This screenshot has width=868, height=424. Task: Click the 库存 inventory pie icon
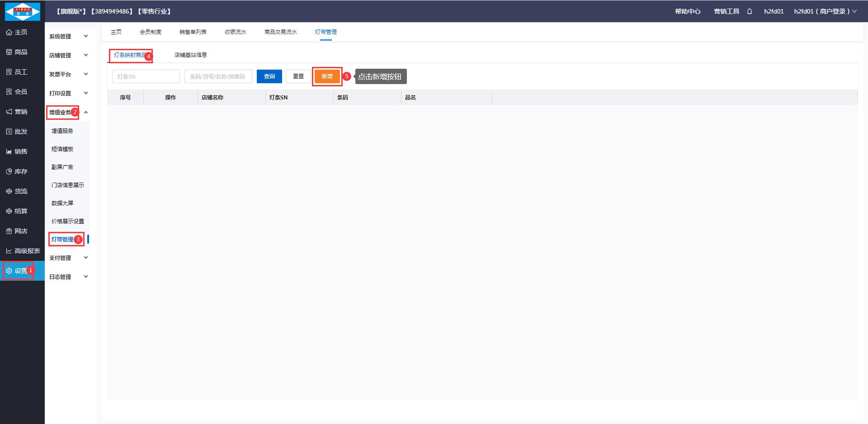(x=9, y=172)
